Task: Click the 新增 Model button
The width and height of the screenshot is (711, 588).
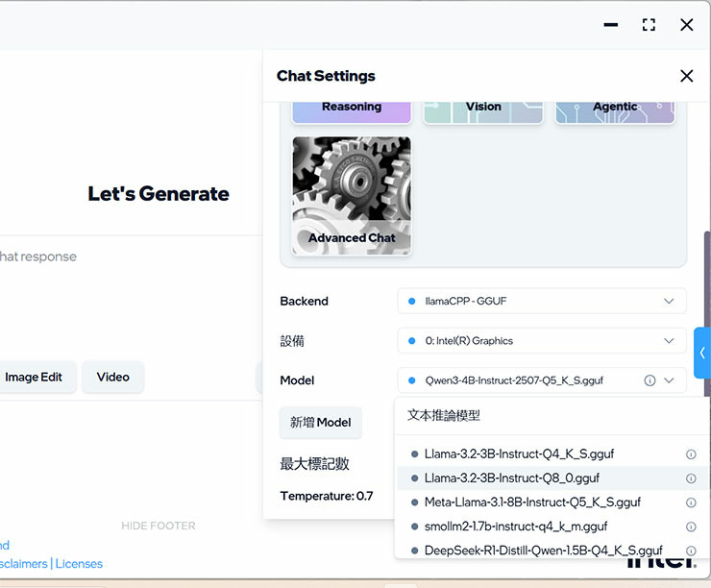Action: (x=321, y=423)
